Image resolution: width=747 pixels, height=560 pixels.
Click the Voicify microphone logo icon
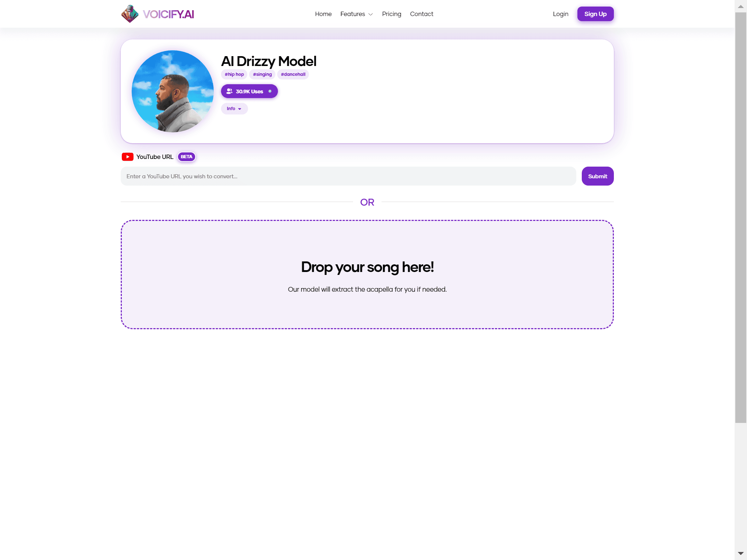click(x=130, y=14)
